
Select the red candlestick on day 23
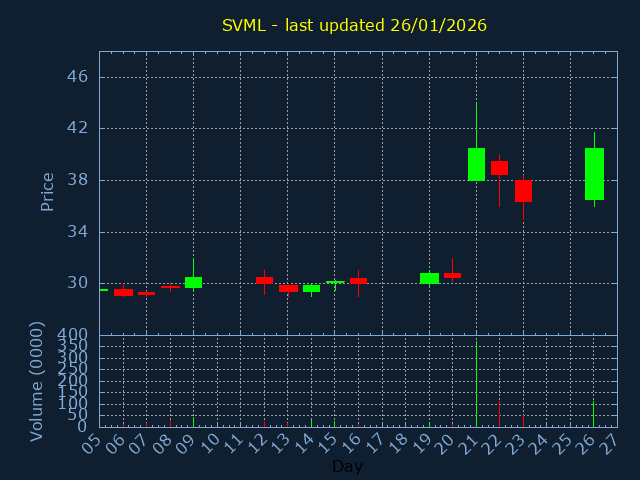(523, 191)
